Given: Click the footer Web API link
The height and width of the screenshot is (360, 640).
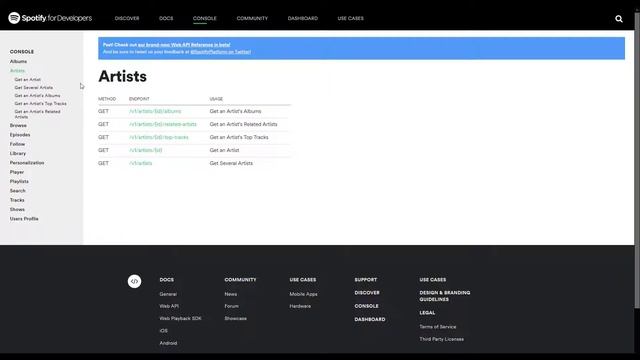Looking at the screenshot, I should click(169, 306).
